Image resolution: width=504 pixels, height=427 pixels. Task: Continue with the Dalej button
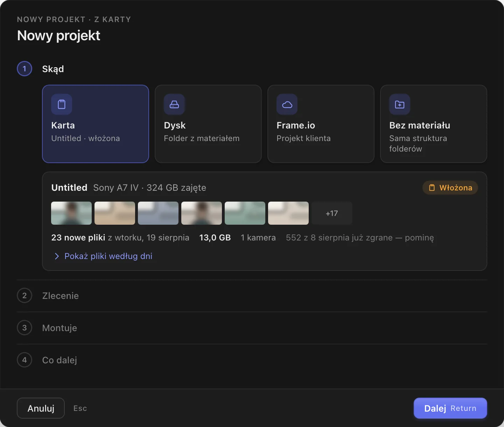pos(450,408)
